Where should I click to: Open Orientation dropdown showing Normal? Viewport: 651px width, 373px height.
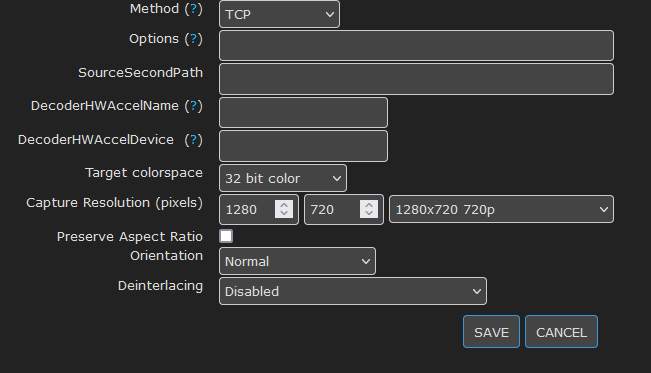pyautogui.click(x=297, y=261)
